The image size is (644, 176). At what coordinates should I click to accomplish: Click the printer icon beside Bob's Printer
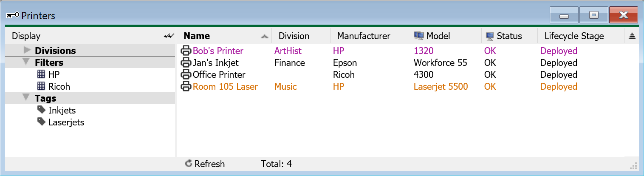(x=186, y=51)
